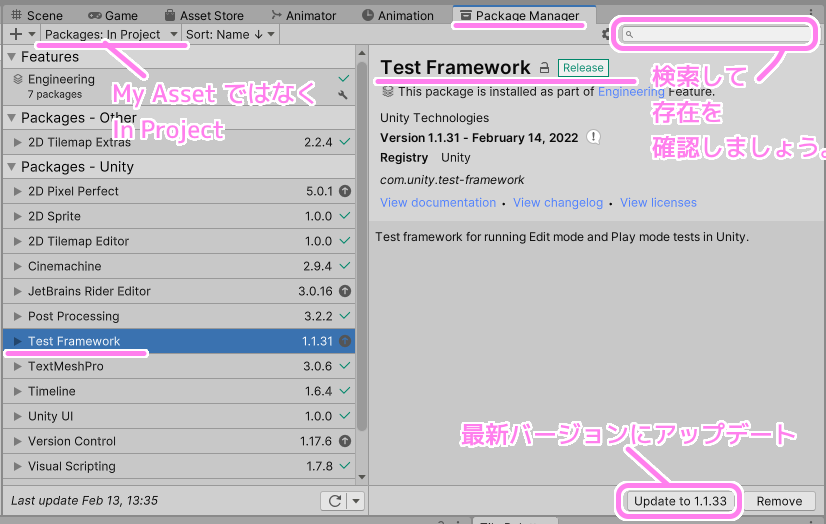This screenshot has width=826, height=524.
Task: Click the scroll up arrow of package list
Action: click(361, 53)
